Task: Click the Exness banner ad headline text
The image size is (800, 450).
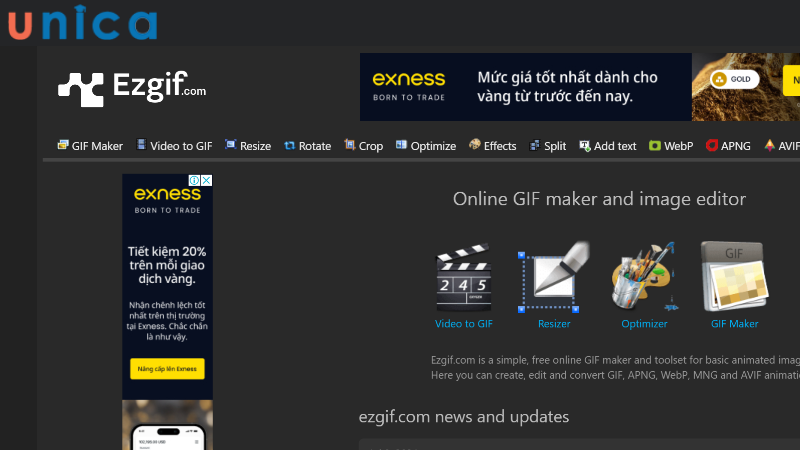Action: point(567,87)
